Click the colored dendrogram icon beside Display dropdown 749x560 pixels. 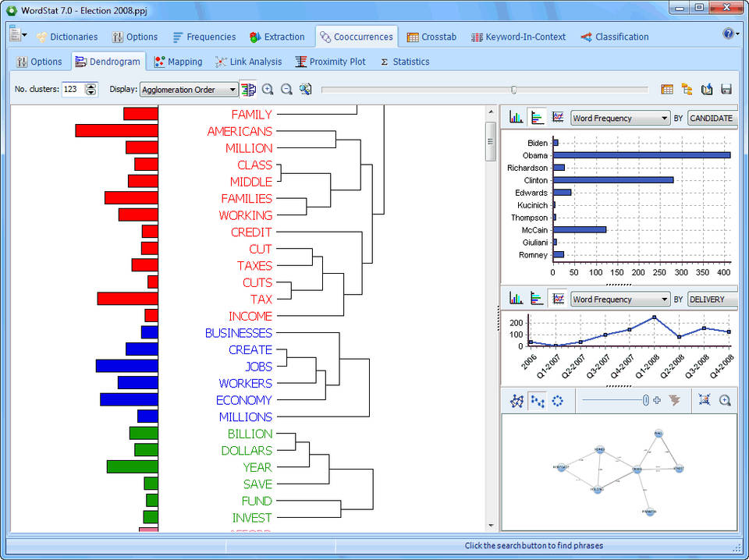point(248,90)
